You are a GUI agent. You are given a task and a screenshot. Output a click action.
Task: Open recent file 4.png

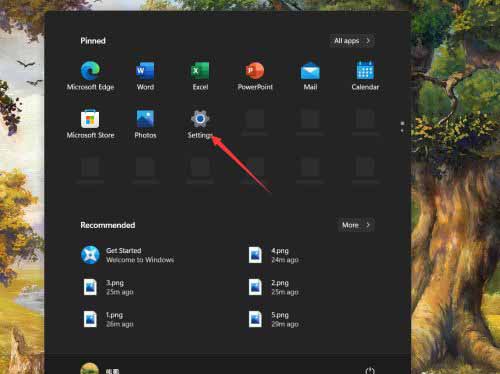tap(274, 255)
